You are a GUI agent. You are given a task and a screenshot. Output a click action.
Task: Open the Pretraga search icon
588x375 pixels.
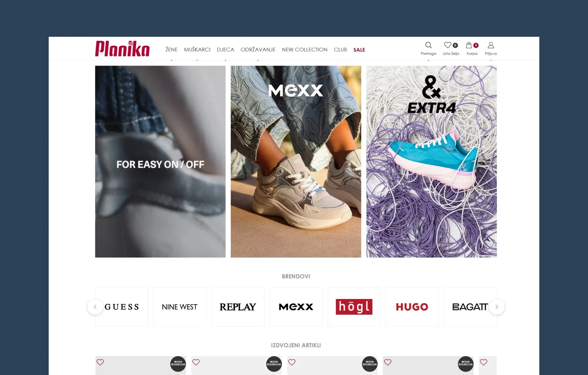[x=428, y=45]
